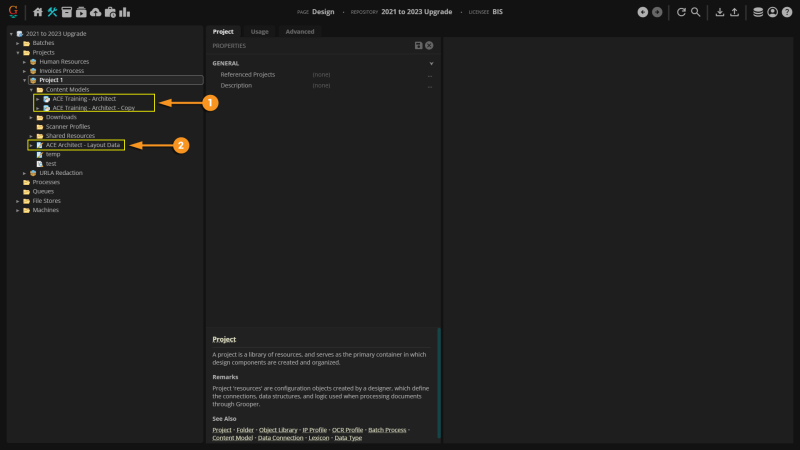Click the download arrow icon
This screenshot has height=450, width=800.
point(719,12)
